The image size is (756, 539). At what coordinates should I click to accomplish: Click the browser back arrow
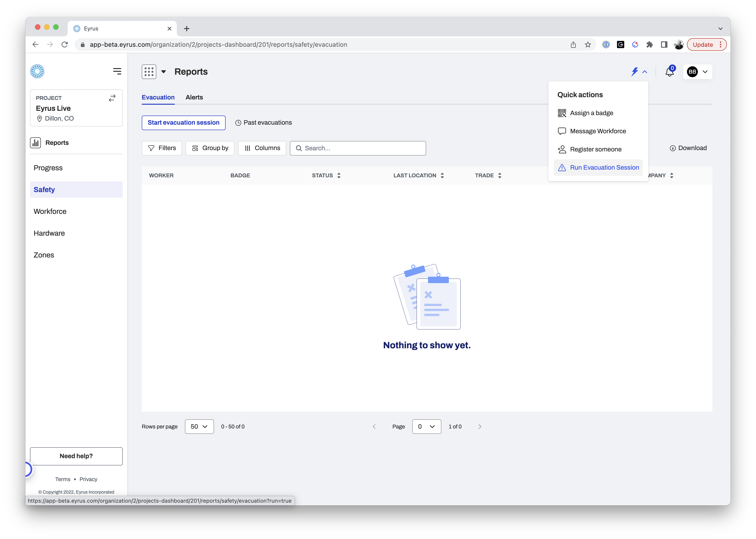coord(35,45)
